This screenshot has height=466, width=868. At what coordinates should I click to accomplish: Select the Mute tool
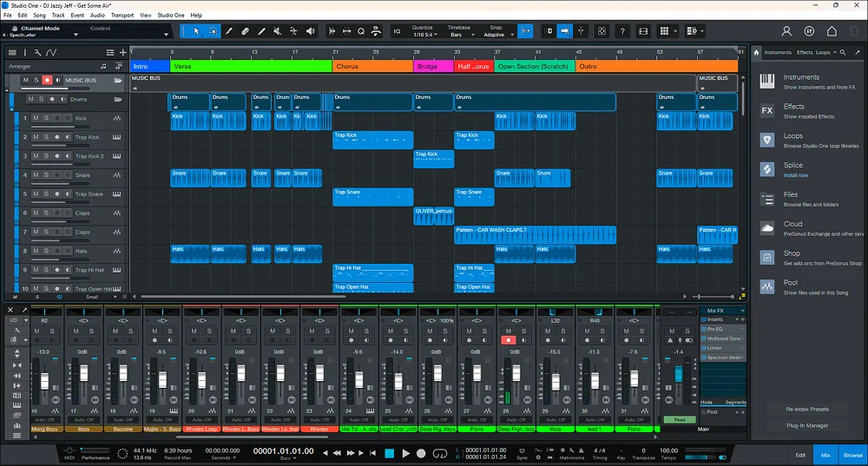278,31
